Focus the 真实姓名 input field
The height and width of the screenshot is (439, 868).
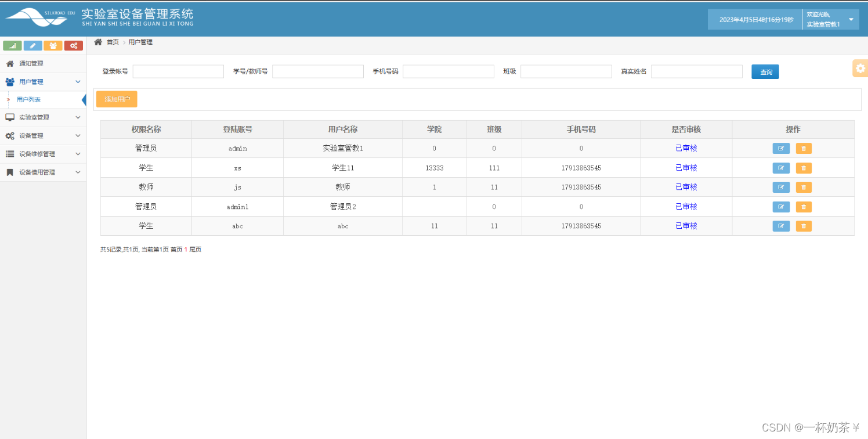tap(697, 71)
